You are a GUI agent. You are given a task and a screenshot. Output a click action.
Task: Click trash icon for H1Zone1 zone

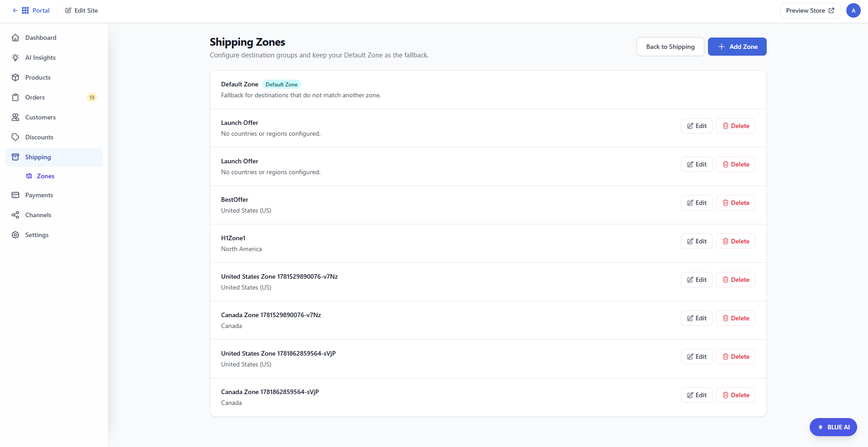click(x=726, y=241)
